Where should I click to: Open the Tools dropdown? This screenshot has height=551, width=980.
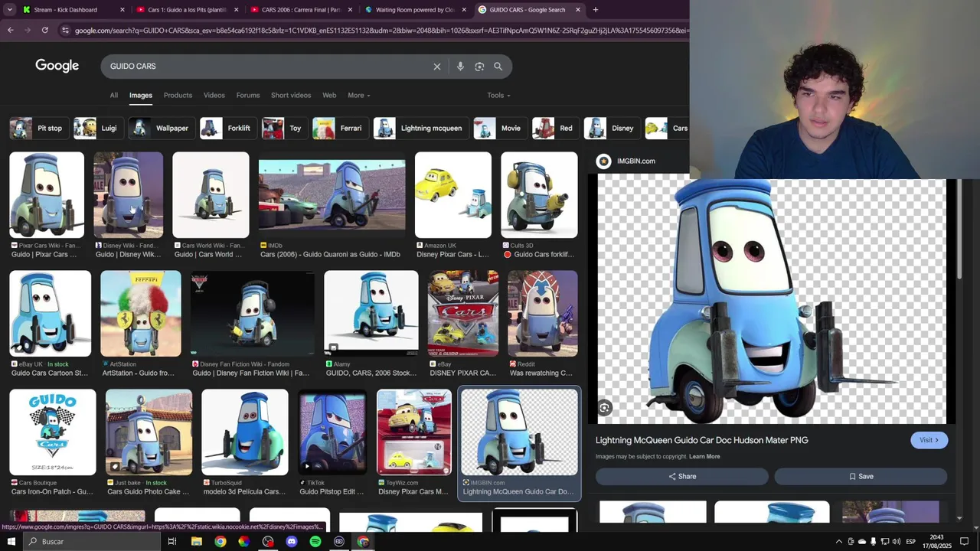point(498,96)
